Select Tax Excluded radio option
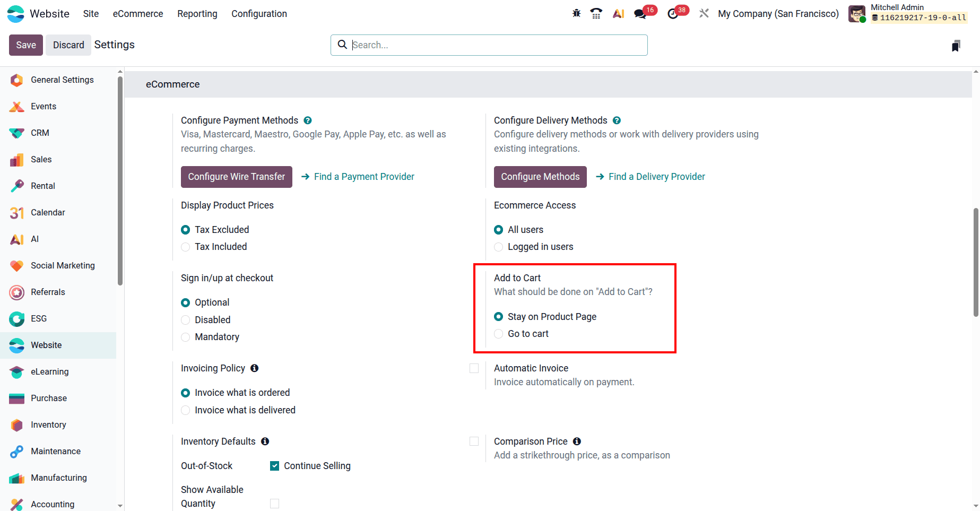 point(185,230)
